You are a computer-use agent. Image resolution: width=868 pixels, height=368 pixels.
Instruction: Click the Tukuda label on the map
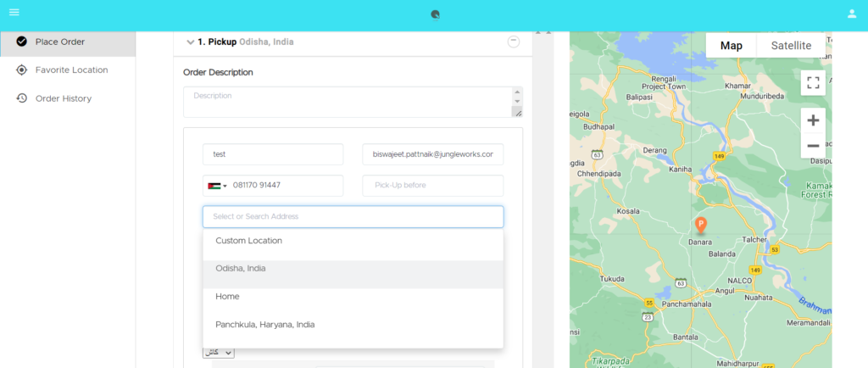coord(612,278)
